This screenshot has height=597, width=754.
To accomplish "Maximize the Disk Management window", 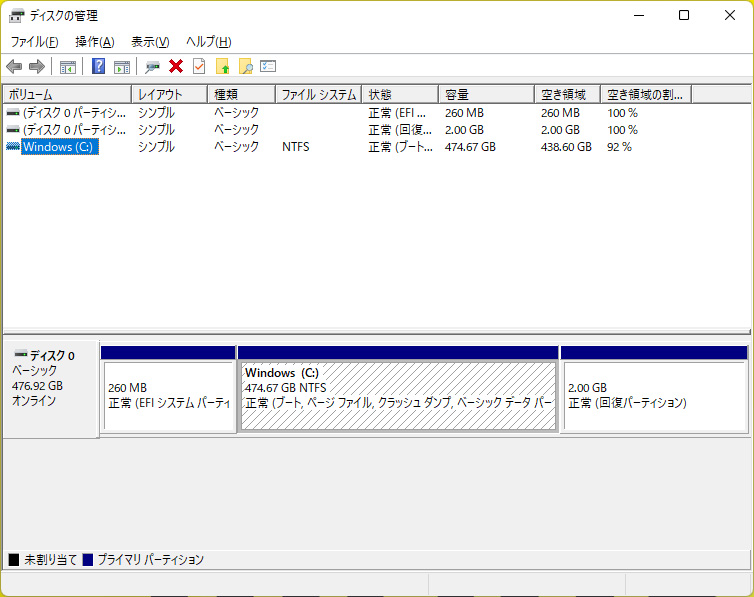I will tap(684, 15).
